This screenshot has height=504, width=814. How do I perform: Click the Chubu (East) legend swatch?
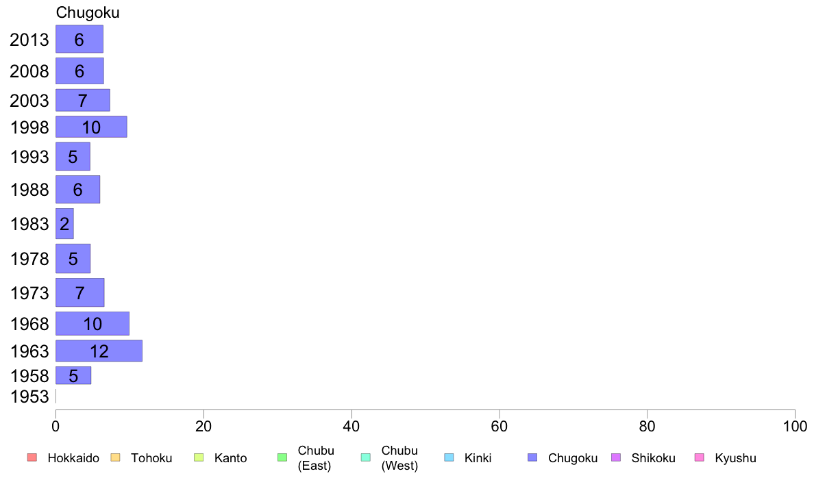pos(282,457)
